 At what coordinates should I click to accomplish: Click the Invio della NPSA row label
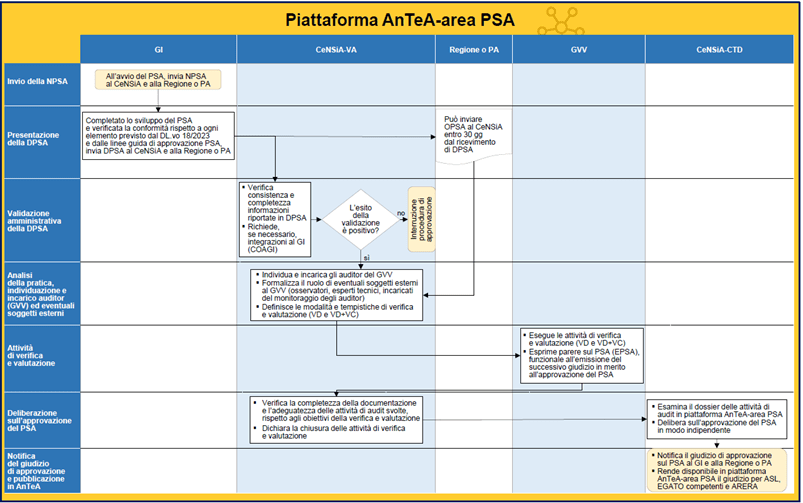click(x=42, y=85)
